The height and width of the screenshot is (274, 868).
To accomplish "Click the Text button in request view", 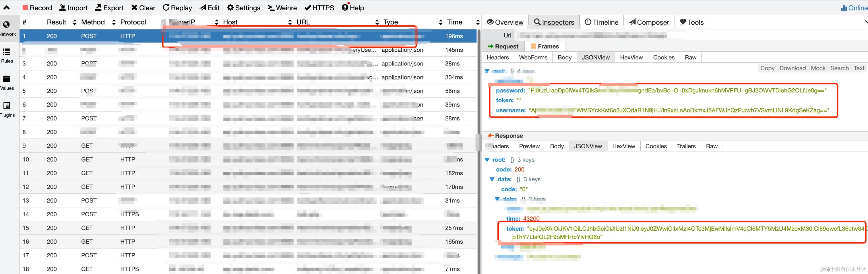I will tap(859, 68).
